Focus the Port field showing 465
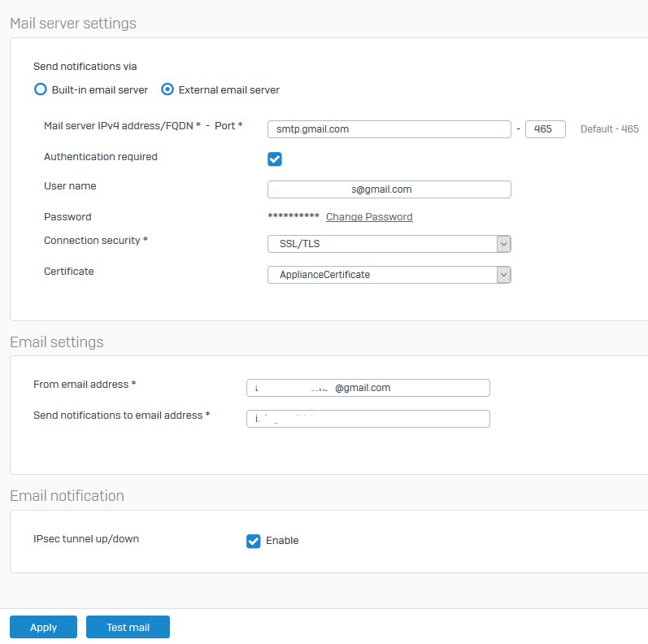Image resolution: width=648 pixels, height=644 pixels. (545, 128)
